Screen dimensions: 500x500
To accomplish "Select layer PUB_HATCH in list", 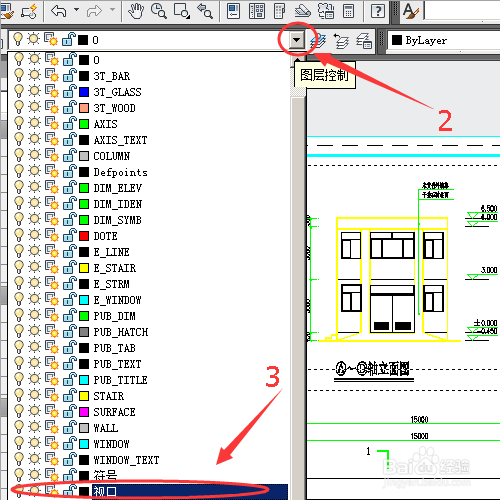I will [121, 332].
